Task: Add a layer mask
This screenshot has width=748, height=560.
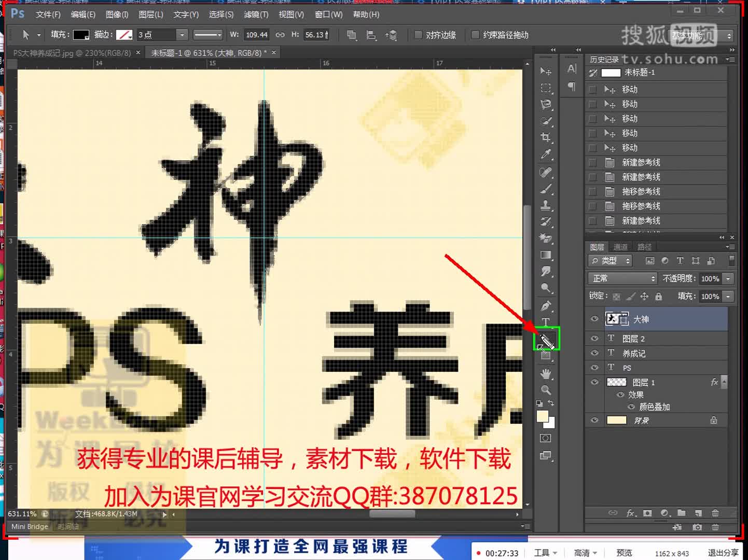Action: point(647,513)
